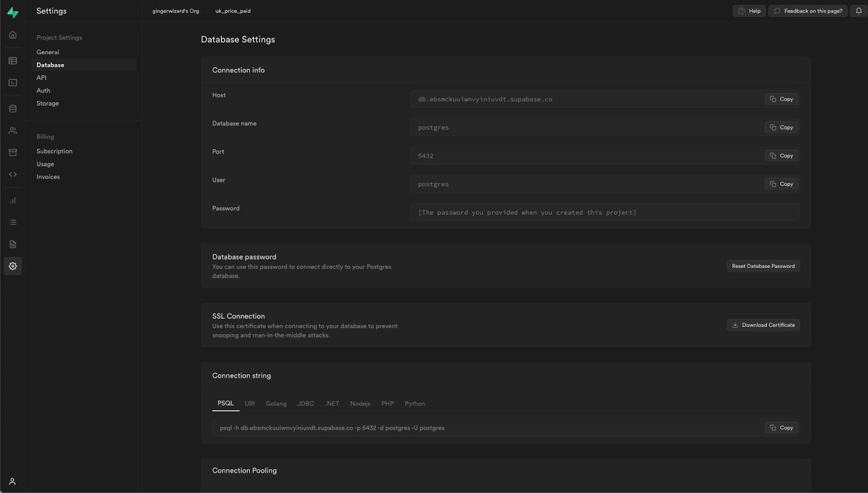
Task: Open the account user icon
Action: [x=12, y=482]
